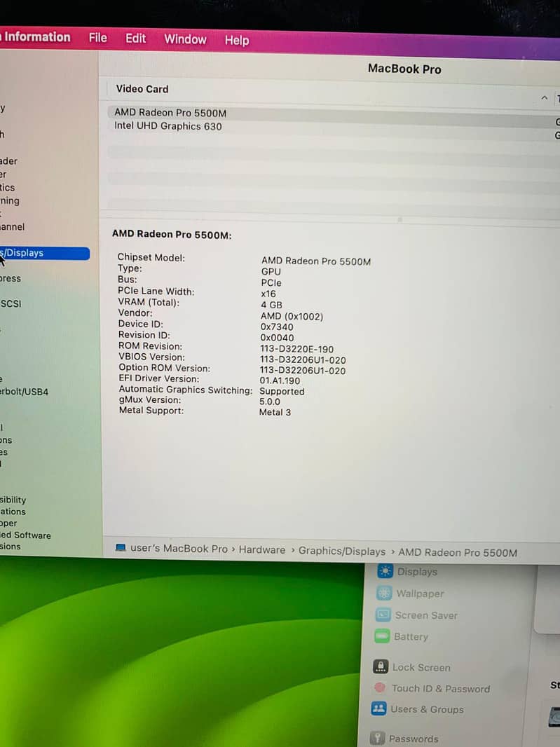This screenshot has width=560, height=747.
Task: Click the VRAM (Total) value 4 GB
Action: [x=271, y=305]
